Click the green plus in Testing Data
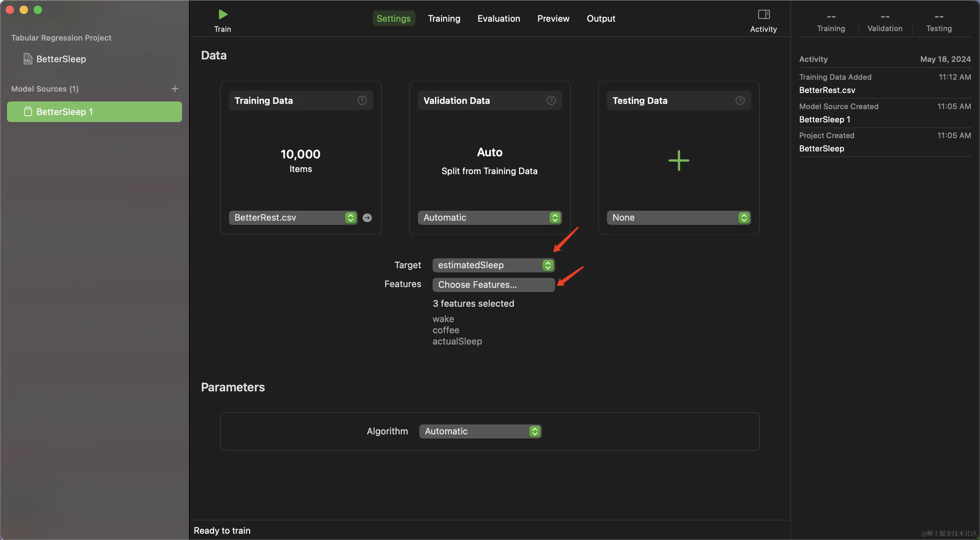980x540 pixels. point(678,161)
